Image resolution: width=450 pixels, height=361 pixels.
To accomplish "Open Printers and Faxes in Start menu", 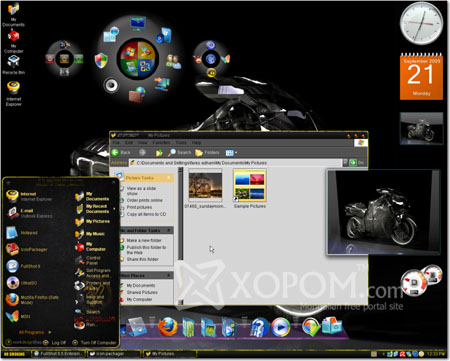I will click(92, 285).
